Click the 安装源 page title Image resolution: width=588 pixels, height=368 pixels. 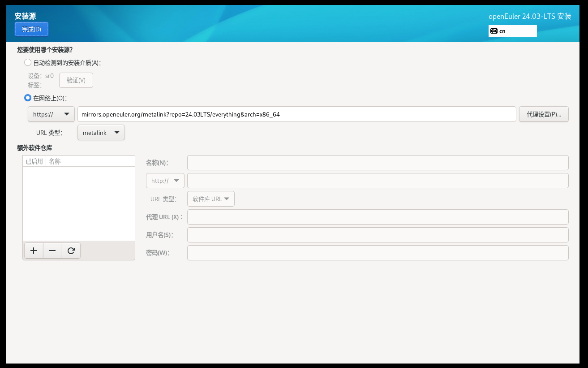(26, 16)
